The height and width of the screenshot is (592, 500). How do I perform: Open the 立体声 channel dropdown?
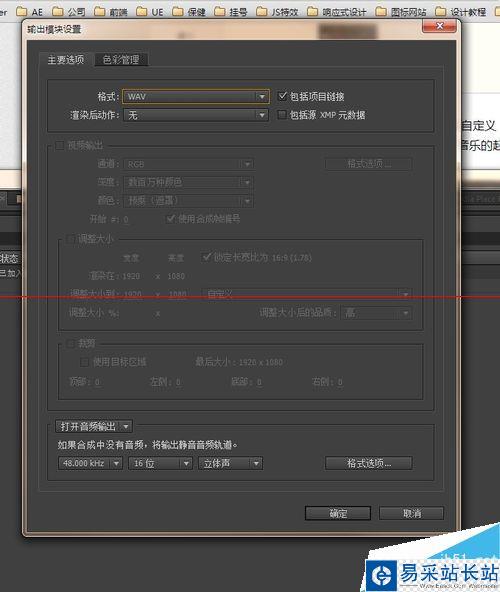point(231,463)
